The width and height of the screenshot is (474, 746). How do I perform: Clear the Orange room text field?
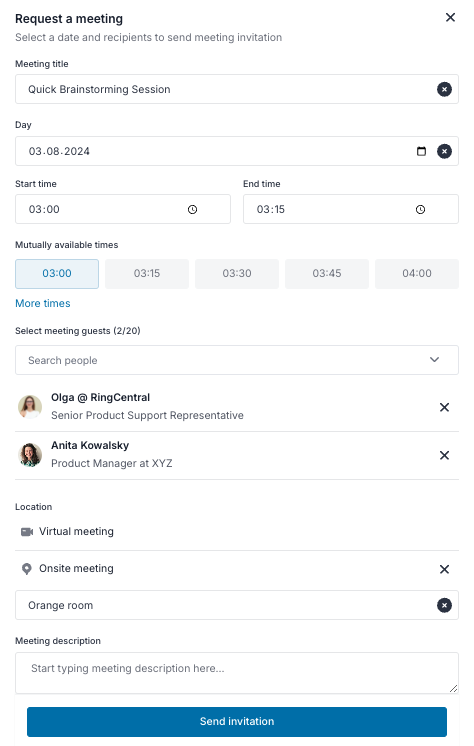[x=444, y=605]
